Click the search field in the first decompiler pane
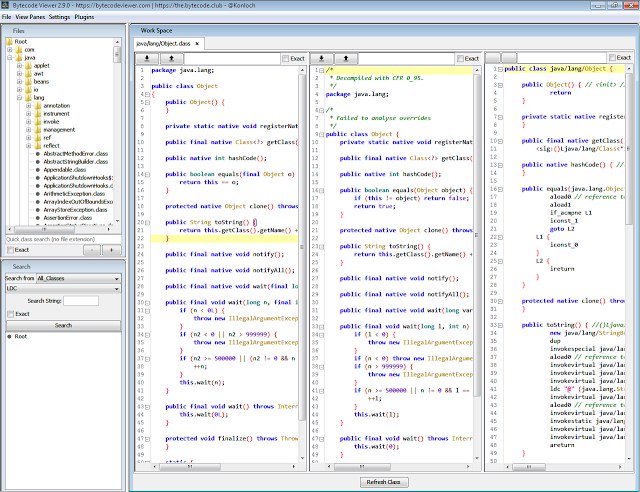640x492 pixels. [x=232, y=59]
